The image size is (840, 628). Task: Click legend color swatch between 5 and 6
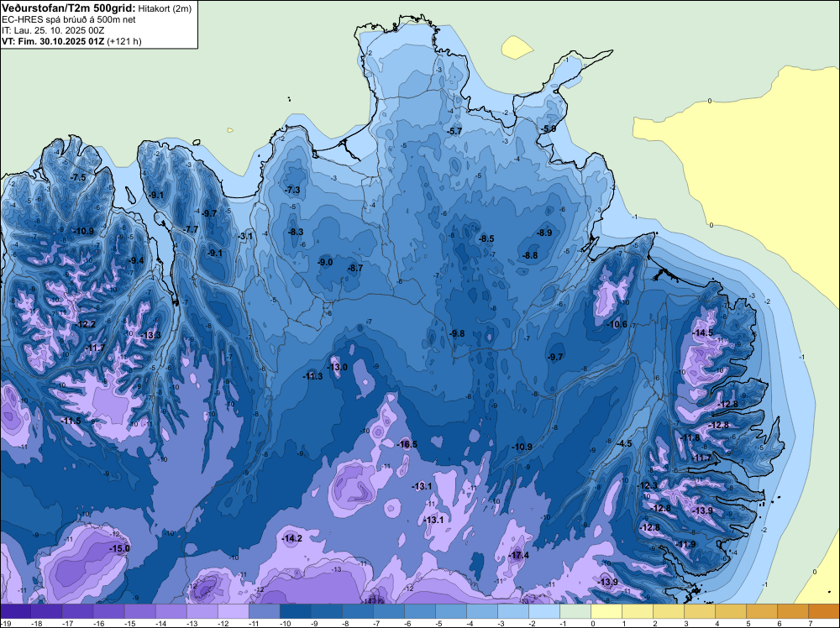pos(762,611)
